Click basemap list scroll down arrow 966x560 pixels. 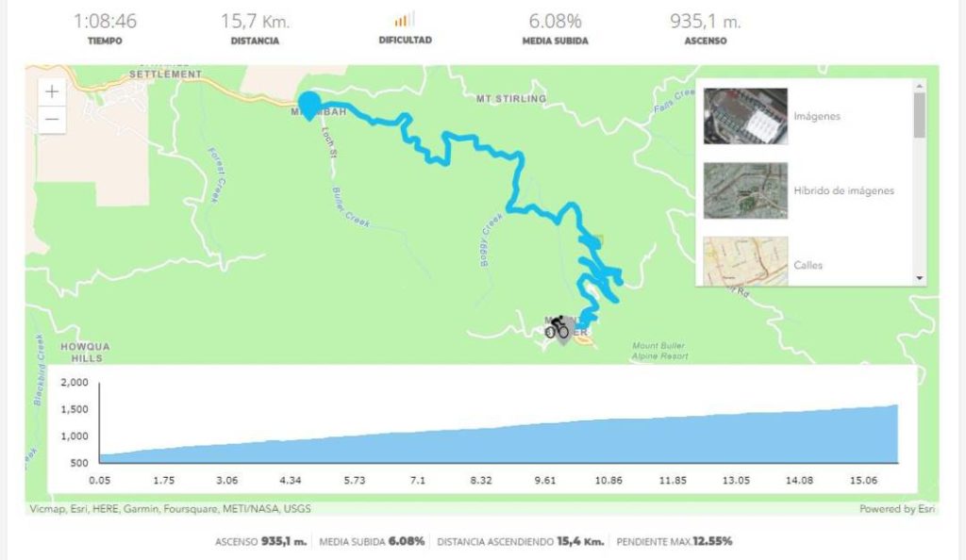920,278
